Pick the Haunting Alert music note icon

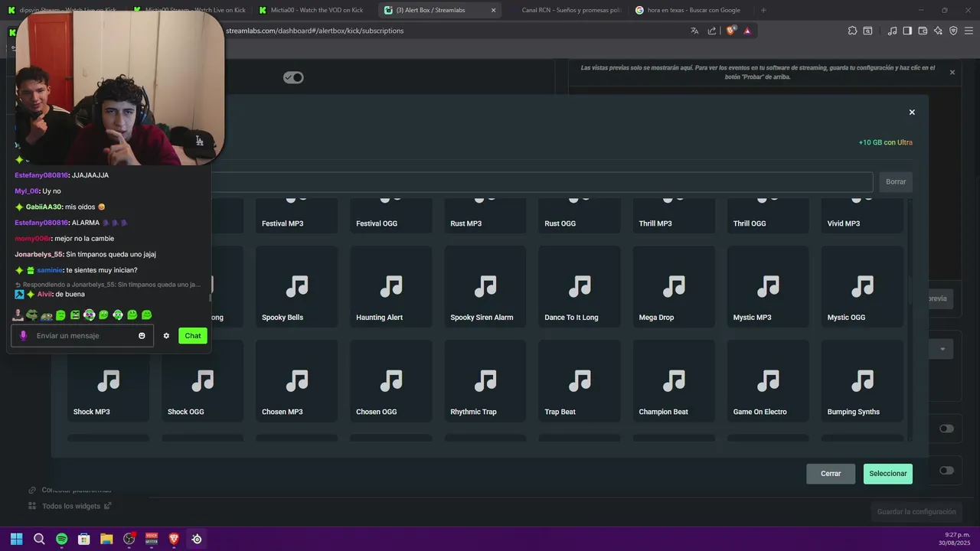click(391, 287)
